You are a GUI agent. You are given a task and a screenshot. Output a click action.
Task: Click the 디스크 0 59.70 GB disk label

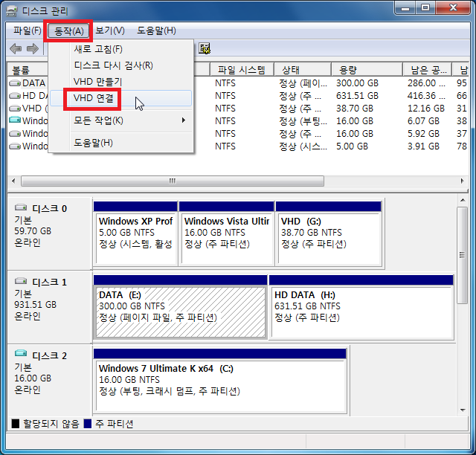pyautogui.click(x=49, y=233)
